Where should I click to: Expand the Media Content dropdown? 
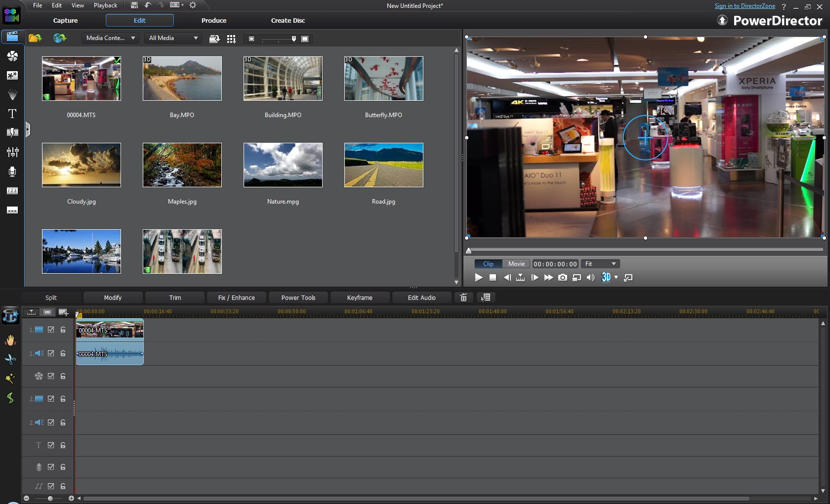coord(110,38)
